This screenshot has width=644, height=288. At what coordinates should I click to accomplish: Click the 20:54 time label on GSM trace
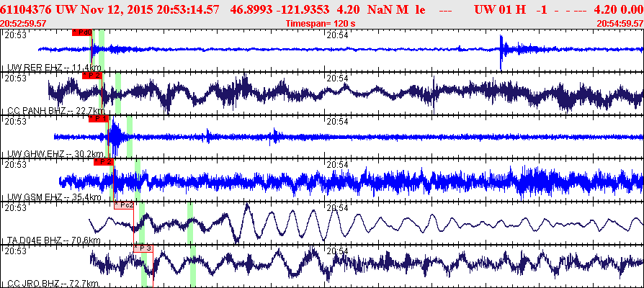338,164
